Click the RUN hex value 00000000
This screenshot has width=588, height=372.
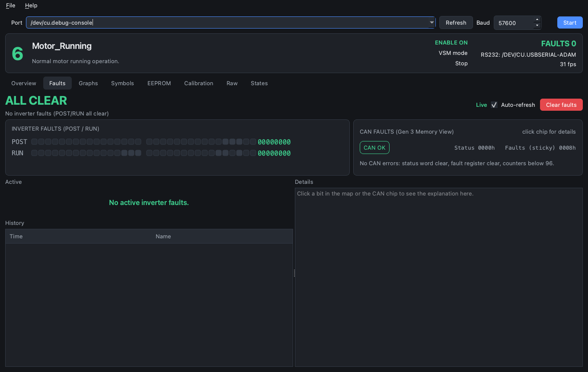click(274, 153)
